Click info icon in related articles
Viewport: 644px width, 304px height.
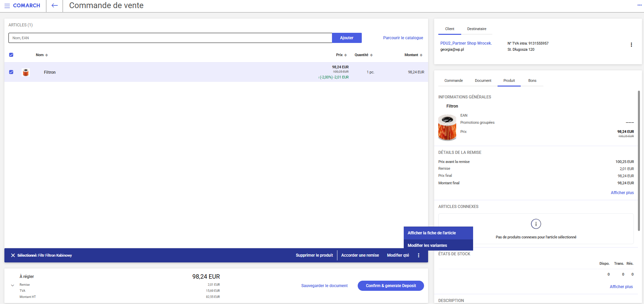(536, 224)
